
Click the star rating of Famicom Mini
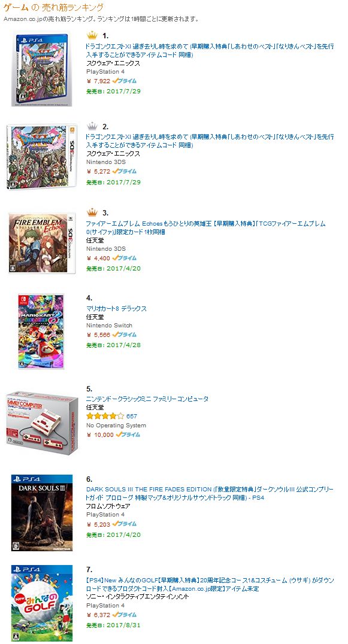pyautogui.click(x=105, y=416)
